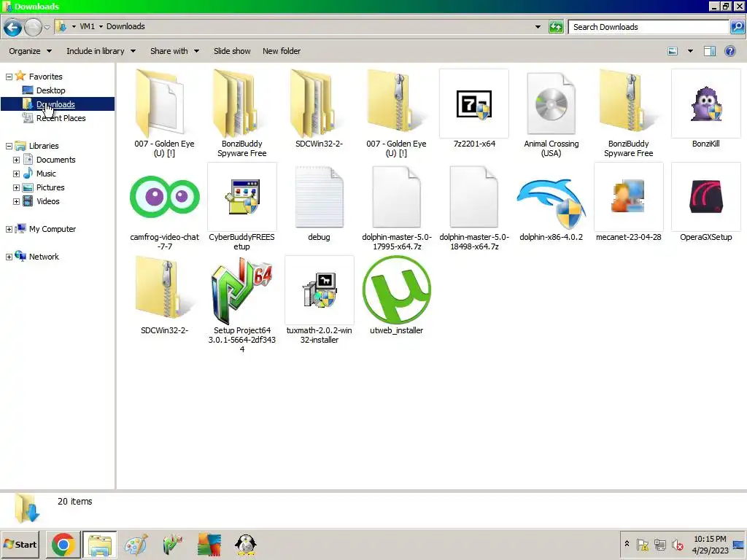747x560 pixels.
Task: Select dolphin-master-5.0-17995-x64.7z file
Action: click(x=396, y=197)
